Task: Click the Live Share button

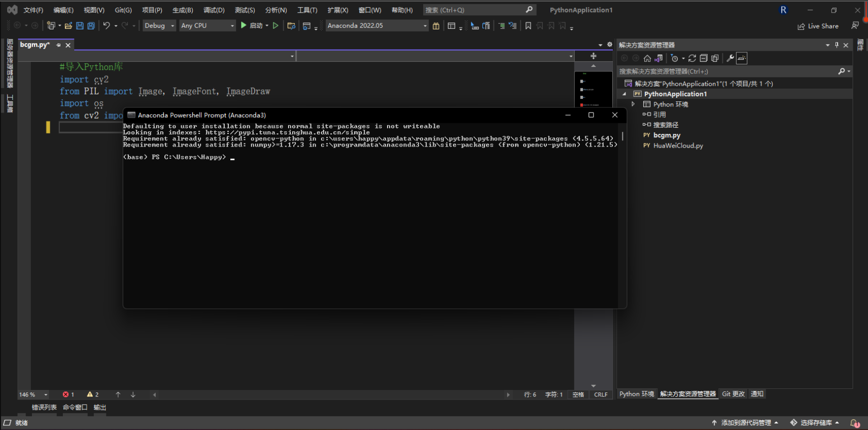Action: click(818, 26)
